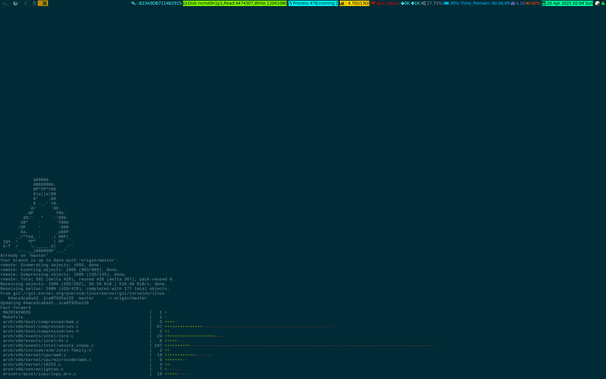Click the battery icon showing 30%
606x379 pixels.
(x=446, y=3)
